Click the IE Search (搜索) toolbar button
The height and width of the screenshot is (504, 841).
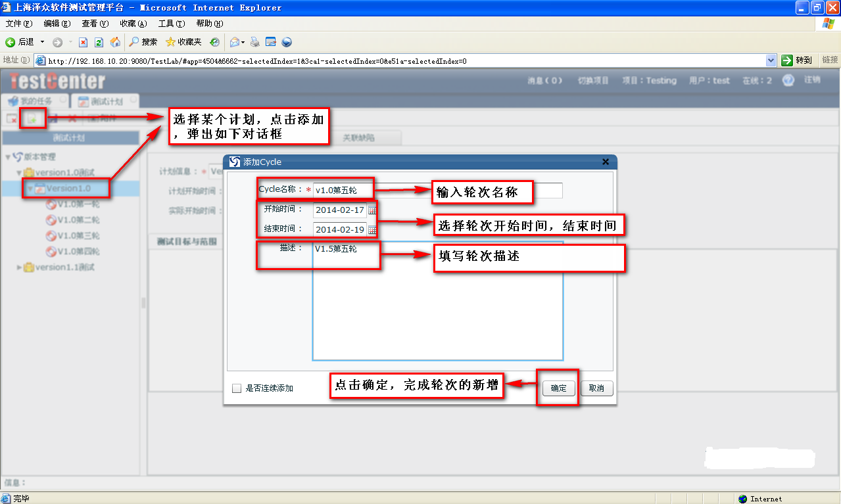point(143,42)
